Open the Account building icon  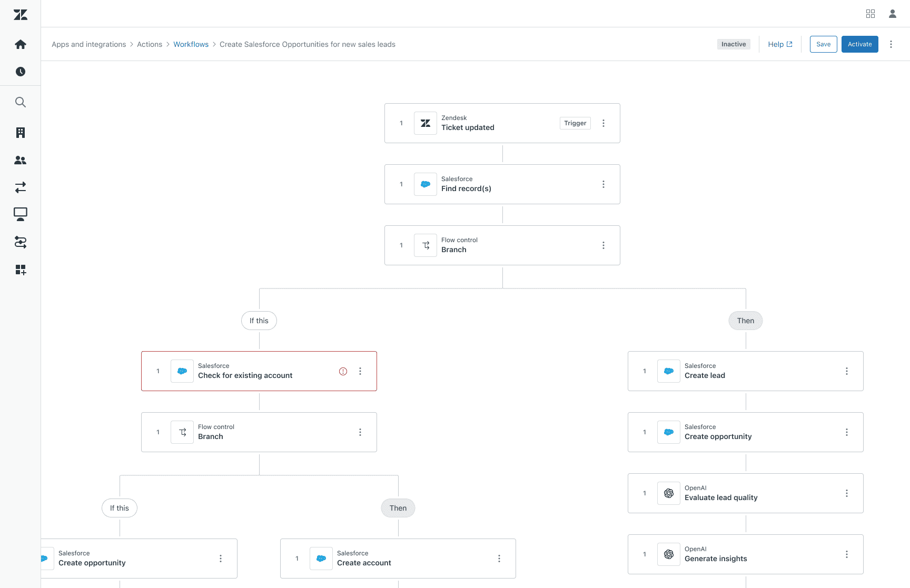click(x=21, y=133)
